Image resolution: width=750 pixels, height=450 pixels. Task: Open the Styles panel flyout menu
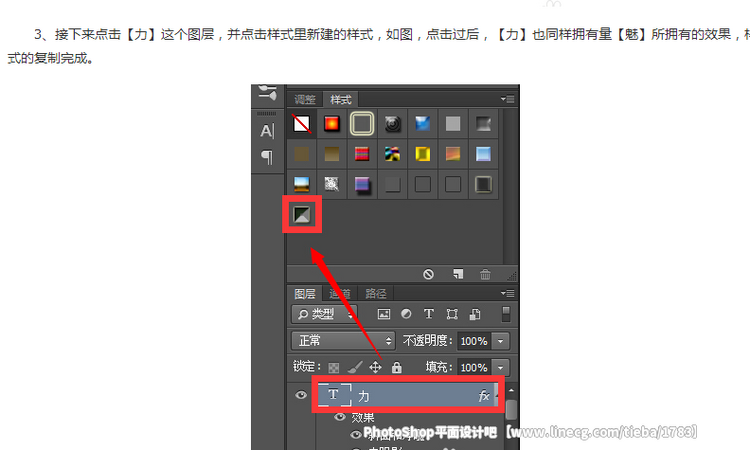(x=507, y=99)
